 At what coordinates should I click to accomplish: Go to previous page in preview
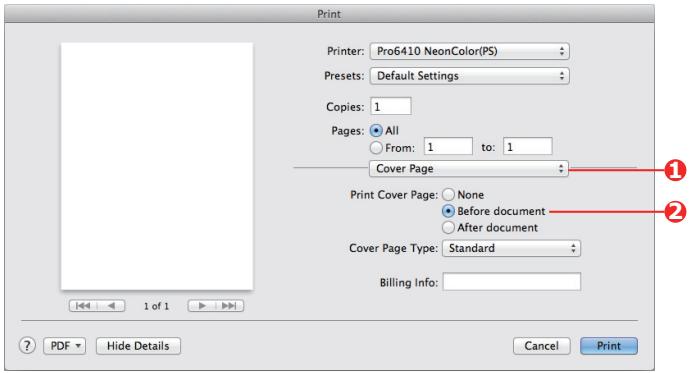(111, 306)
